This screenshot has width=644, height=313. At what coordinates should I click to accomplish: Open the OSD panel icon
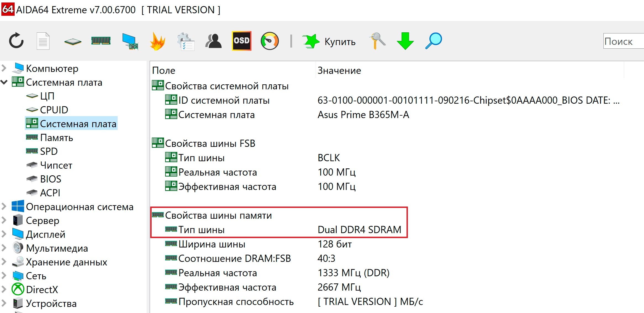(x=242, y=41)
